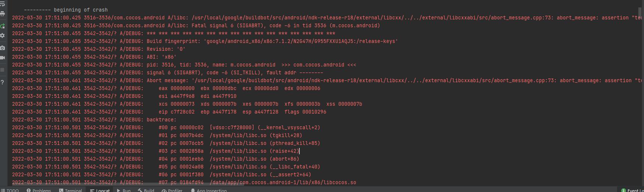The image size is (644, 192).
Task: Open Logcat settings gear
Action: click(x=2, y=35)
